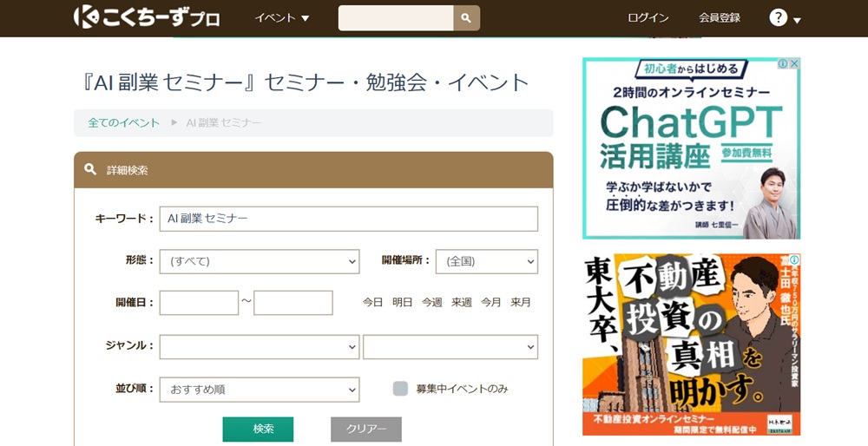
Task: Select the 今週 date shortcut
Action: click(x=431, y=302)
